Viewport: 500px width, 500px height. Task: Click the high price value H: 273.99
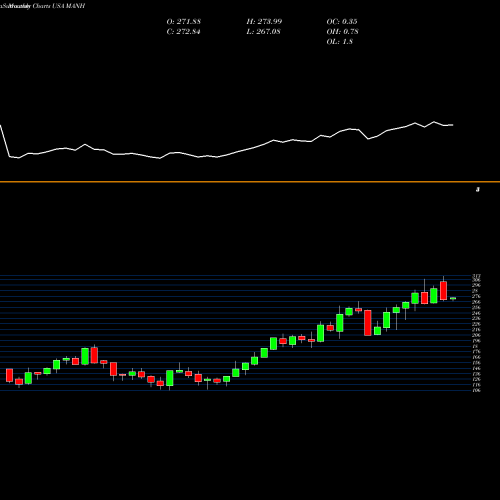coord(264,22)
